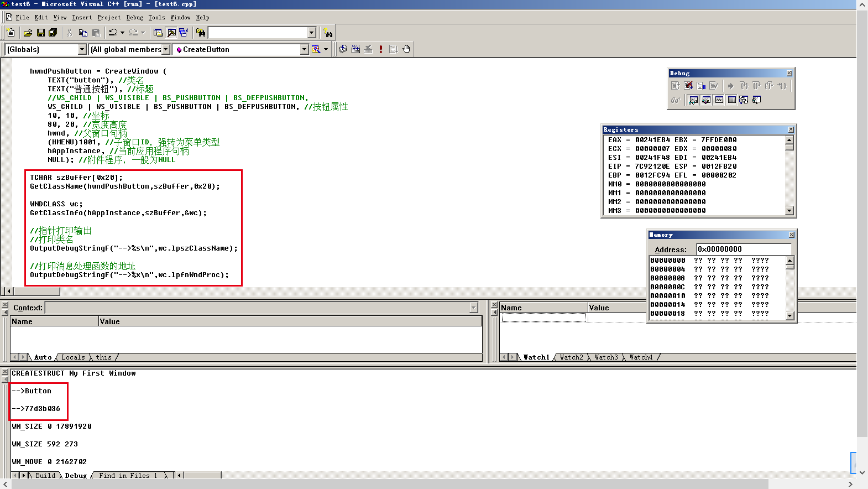Switch to the Locals tab

(x=73, y=357)
